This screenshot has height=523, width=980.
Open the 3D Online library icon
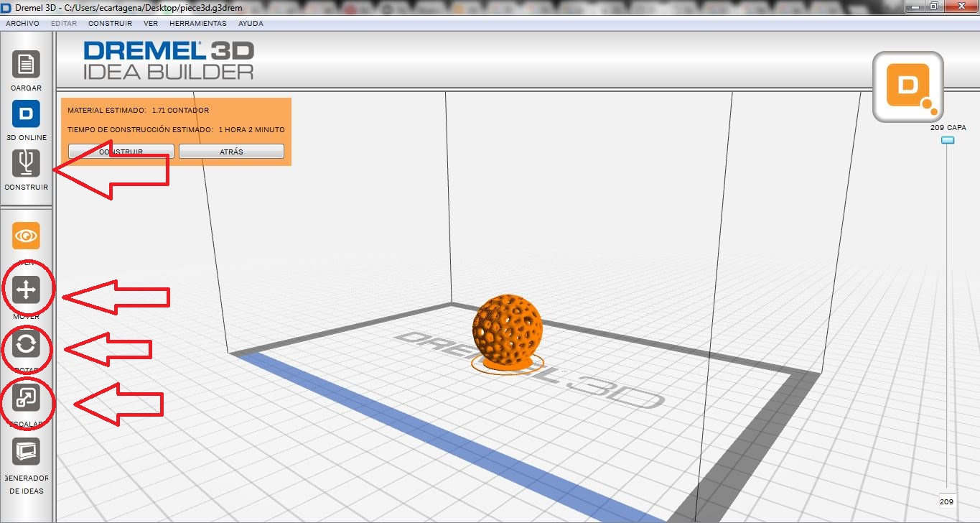coord(26,114)
